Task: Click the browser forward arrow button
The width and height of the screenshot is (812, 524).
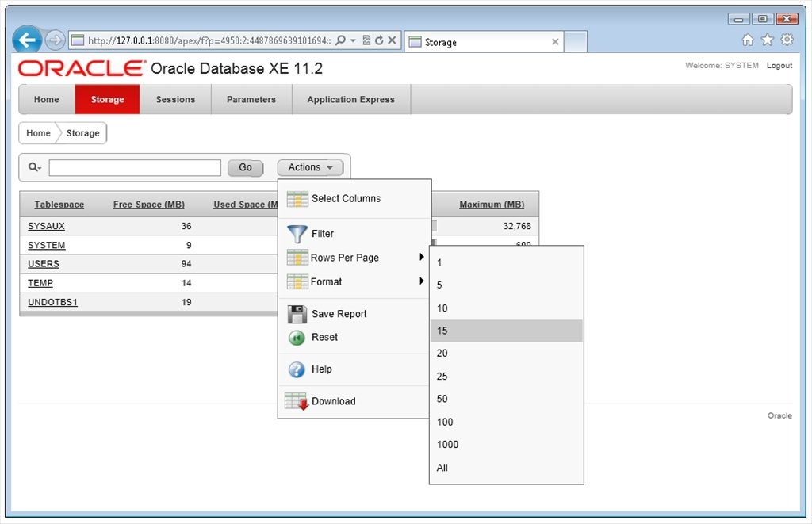Action: point(55,40)
